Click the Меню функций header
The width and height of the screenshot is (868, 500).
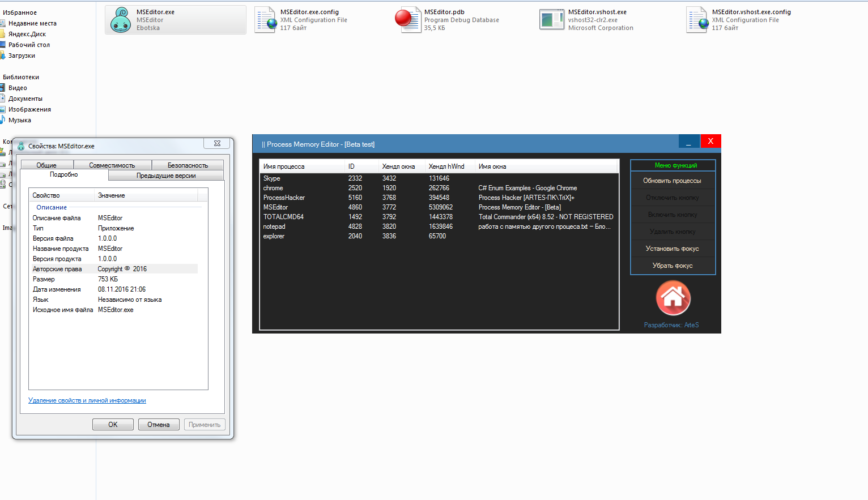(673, 165)
